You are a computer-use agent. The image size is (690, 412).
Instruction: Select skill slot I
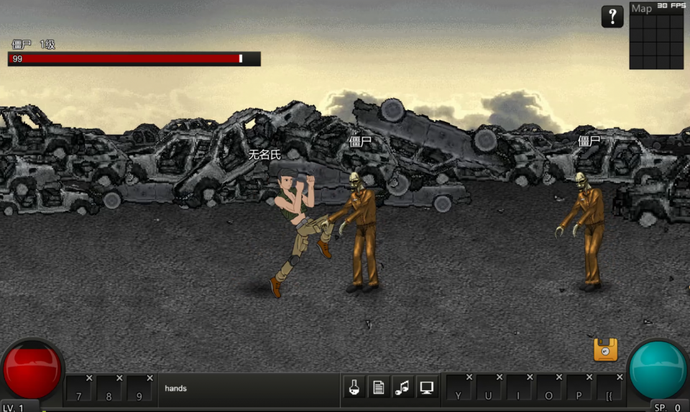click(x=519, y=389)
